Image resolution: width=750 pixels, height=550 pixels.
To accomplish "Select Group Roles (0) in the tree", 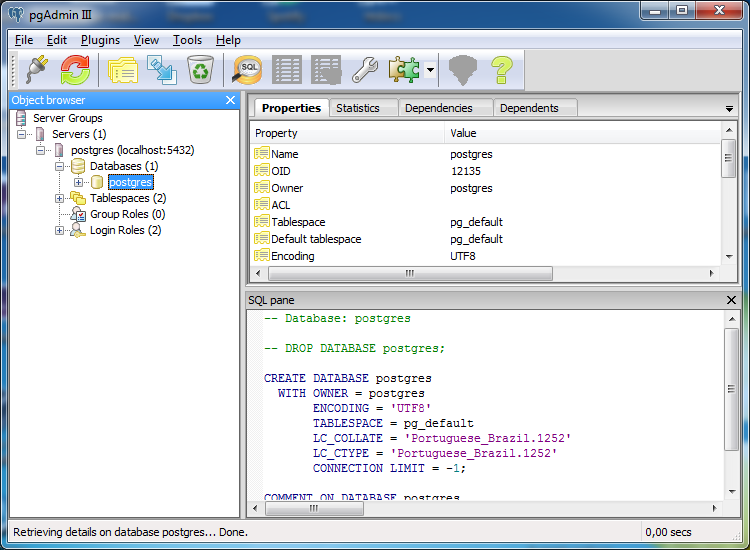I will pyautogui.click(x=128, y=214).
